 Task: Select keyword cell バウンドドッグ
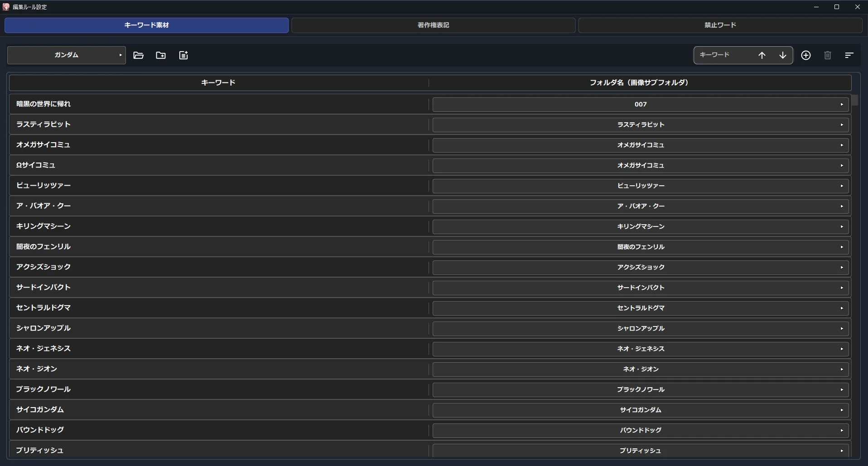click(219, 430)
